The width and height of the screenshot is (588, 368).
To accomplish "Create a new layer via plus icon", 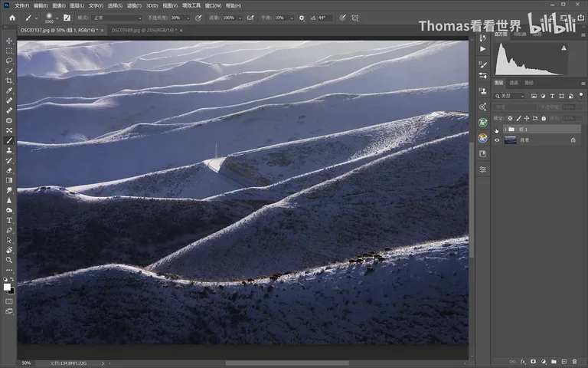I will point(564,362).
